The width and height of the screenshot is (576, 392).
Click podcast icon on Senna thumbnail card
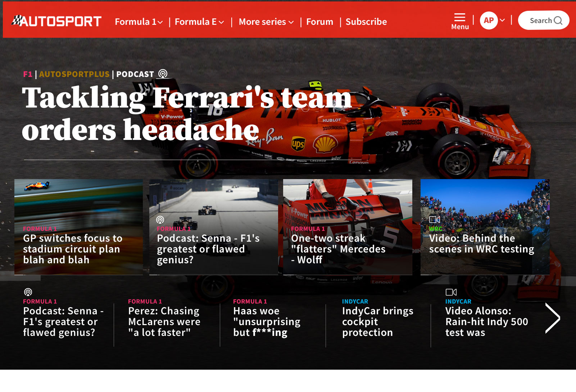(160, 220)
